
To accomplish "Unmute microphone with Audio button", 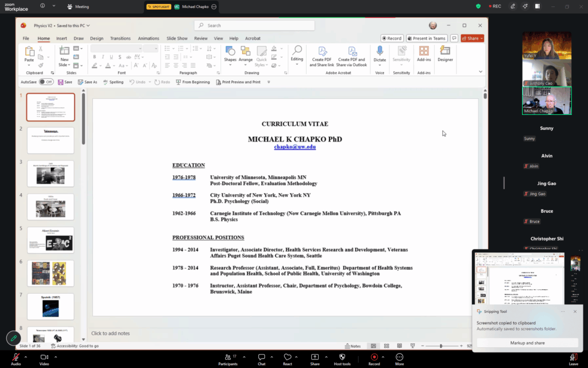I will (16, 359).
